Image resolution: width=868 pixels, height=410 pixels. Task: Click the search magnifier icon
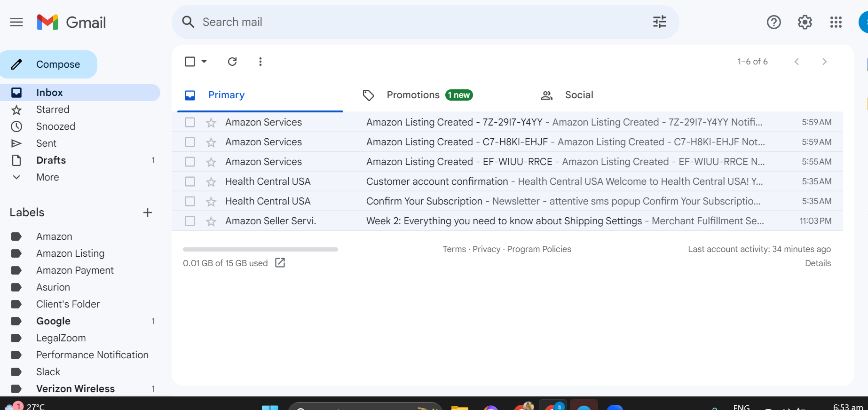pyautogui.click(x=188, y=22)
